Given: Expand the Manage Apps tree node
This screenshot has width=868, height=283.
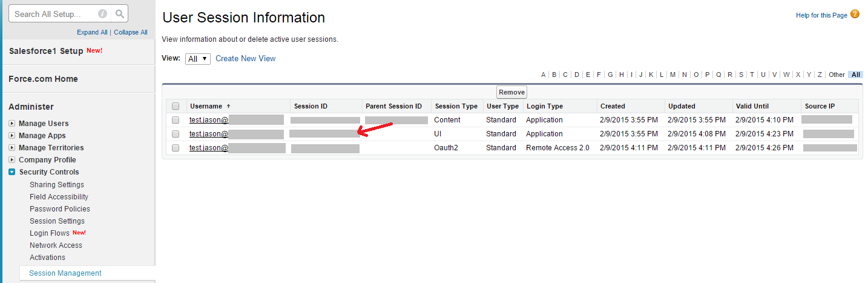Looking at the screenshot, I should 12,136.
